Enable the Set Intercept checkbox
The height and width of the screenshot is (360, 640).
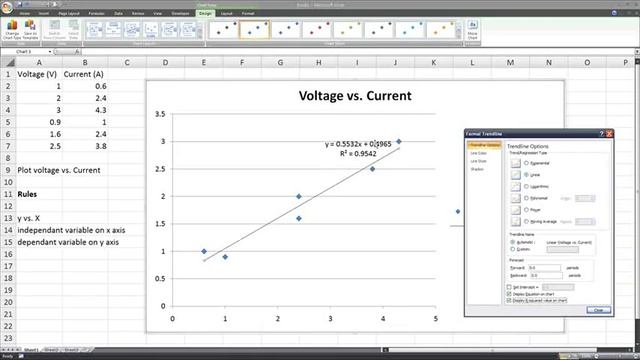click(x=509, y=287)
